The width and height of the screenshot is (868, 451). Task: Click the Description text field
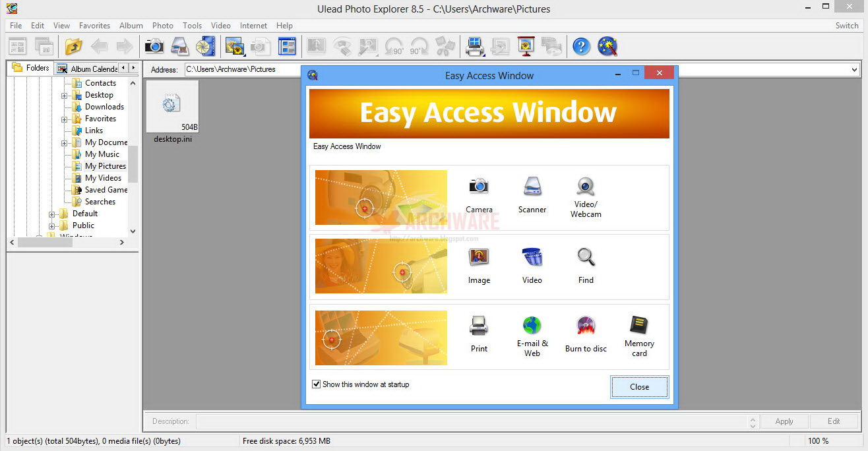tap(472, 421)
